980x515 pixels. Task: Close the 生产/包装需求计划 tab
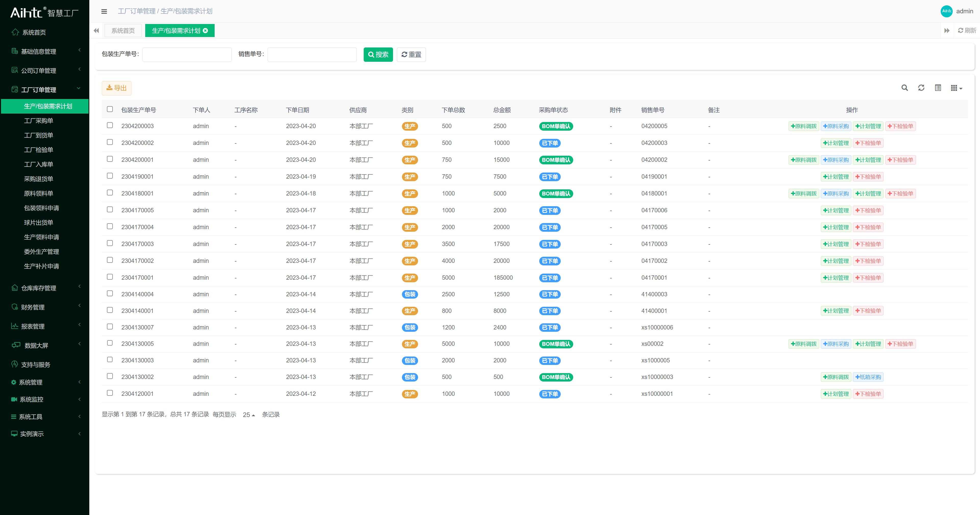point(205,31)
